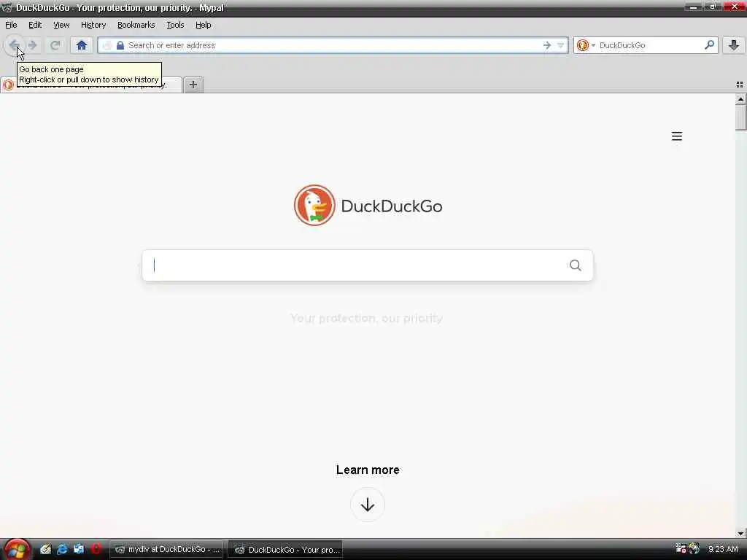Click the third quick launch icon

tap(79, 549)
